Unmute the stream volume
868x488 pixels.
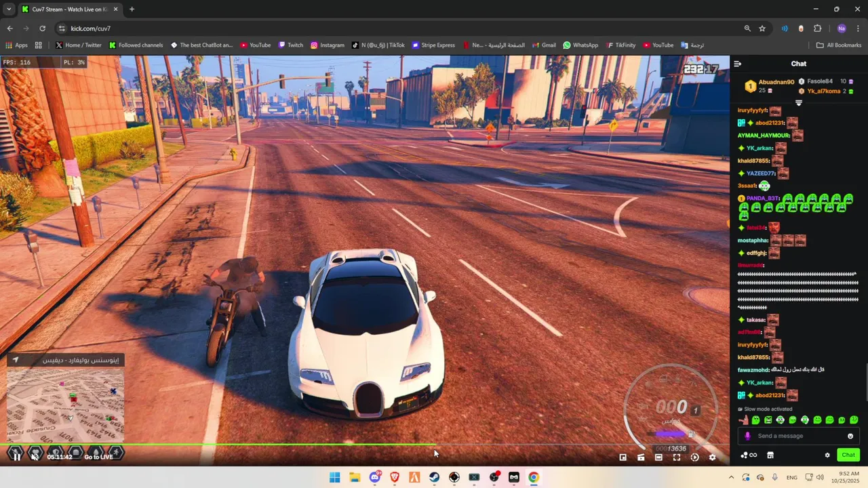[35, 457]
